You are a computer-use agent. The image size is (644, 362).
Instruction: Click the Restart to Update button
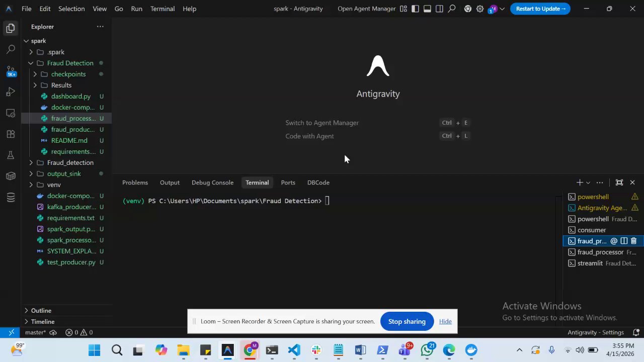[540, 9]
